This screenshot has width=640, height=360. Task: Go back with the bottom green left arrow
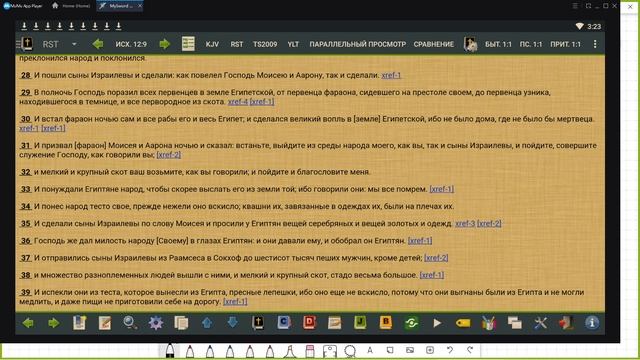pos(28,323)
